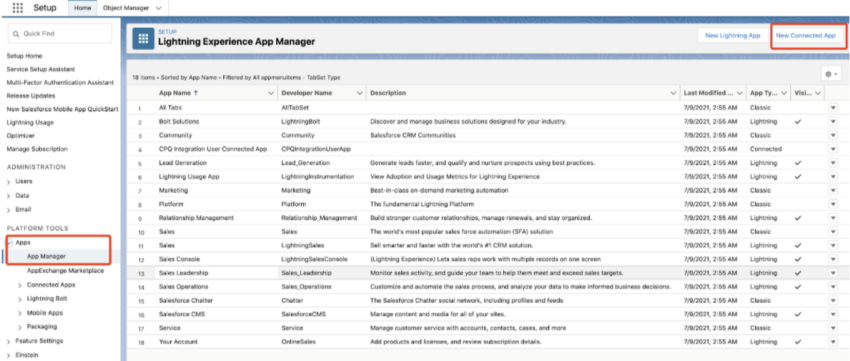
Task: Open Setup Home link
Action: coord(24,56)
